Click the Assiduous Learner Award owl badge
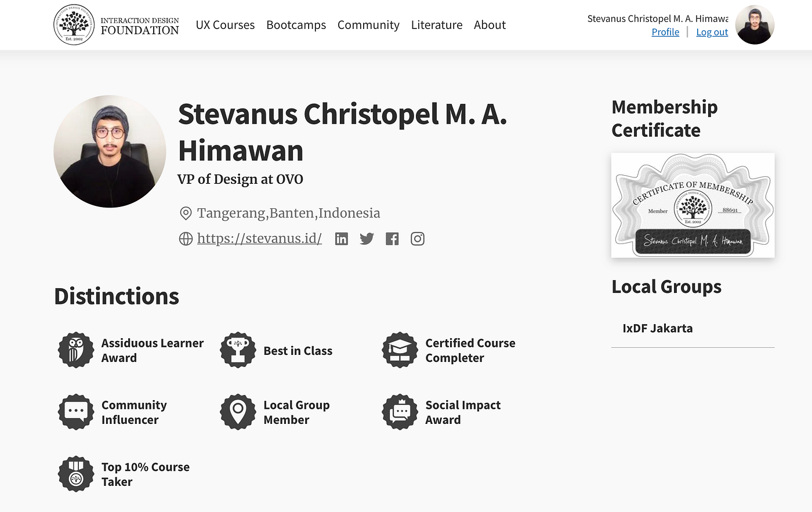The height and width of the screenshot is (512, 812). (x=76, y=350)
